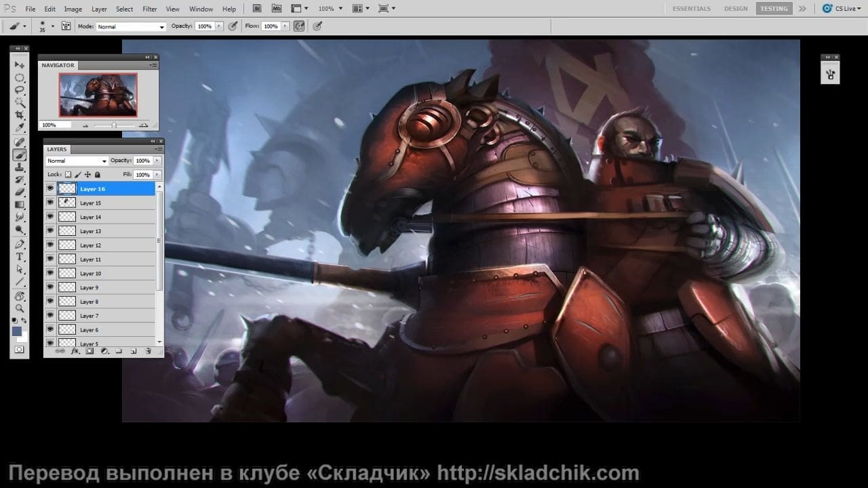Select the Spot Healing Brush tool
This screenshot has height=488, width=868.
coord(20,142)
